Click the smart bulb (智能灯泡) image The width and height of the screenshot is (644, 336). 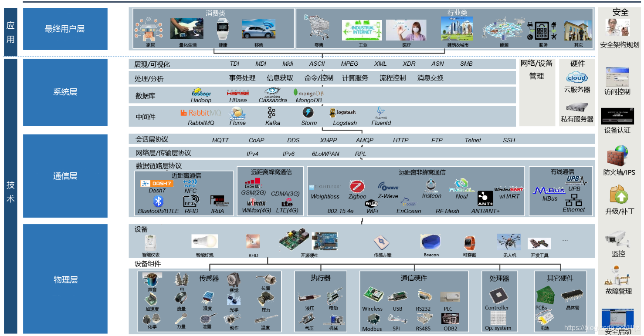204,242
